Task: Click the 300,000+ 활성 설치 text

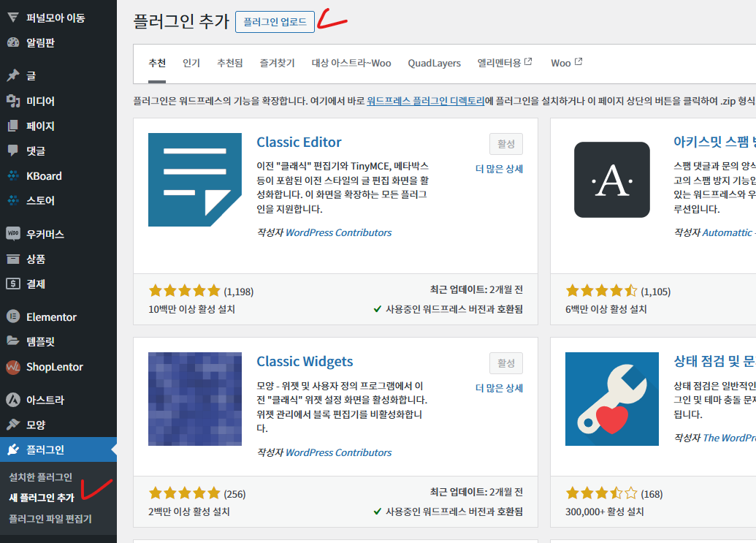Action: pyautogui.click(x=605, y=512)
